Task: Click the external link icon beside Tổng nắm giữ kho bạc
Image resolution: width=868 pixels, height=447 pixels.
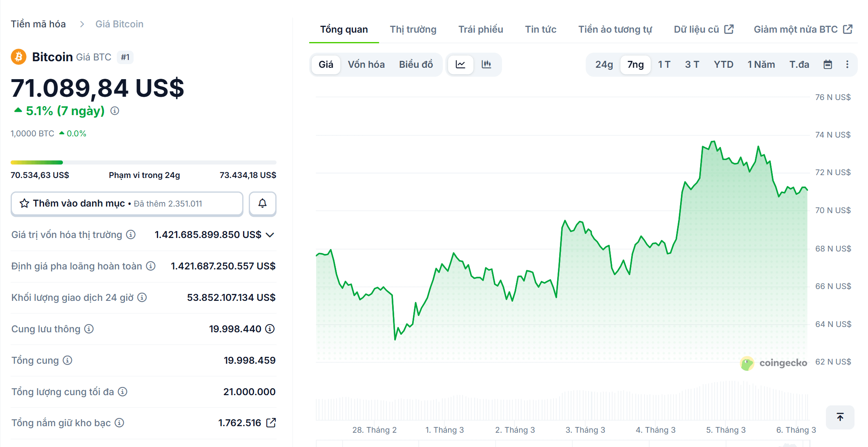Action: point(271,423)
